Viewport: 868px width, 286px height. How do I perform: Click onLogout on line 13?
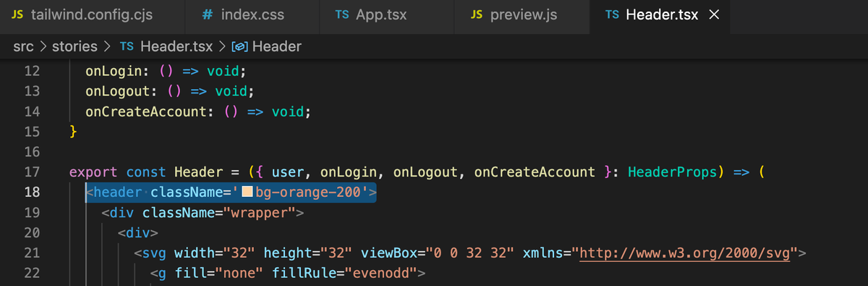pos(122,92)
